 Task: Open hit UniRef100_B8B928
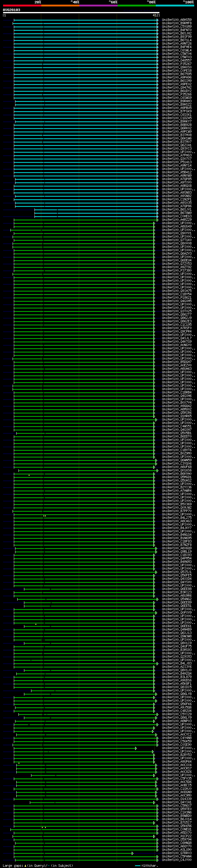pos(176,125)
